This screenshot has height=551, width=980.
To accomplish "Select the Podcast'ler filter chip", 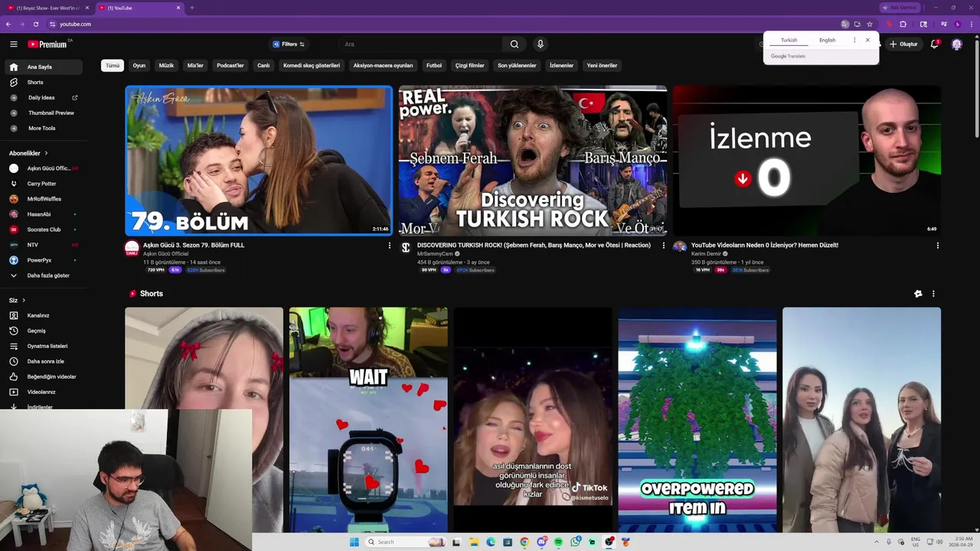I will coord(230,66).
